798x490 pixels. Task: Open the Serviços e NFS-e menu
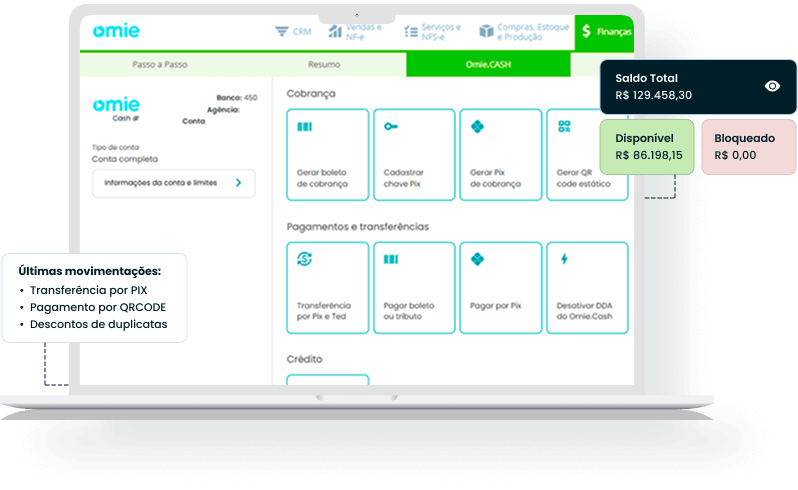[433, 32]
